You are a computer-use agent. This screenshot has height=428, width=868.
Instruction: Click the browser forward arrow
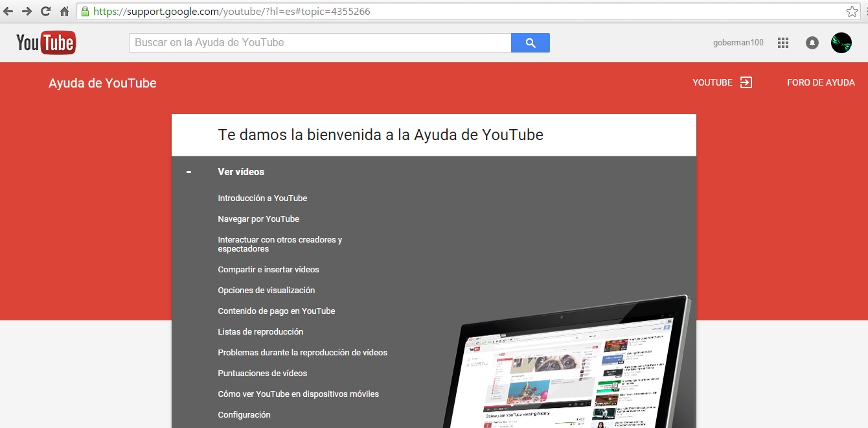(x=27, y=11)
